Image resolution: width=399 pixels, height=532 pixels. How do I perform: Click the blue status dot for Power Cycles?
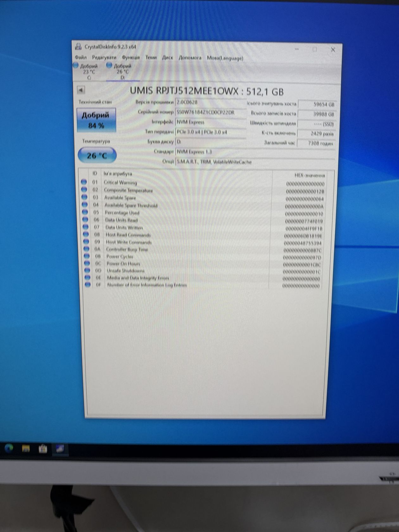point(86,256)
